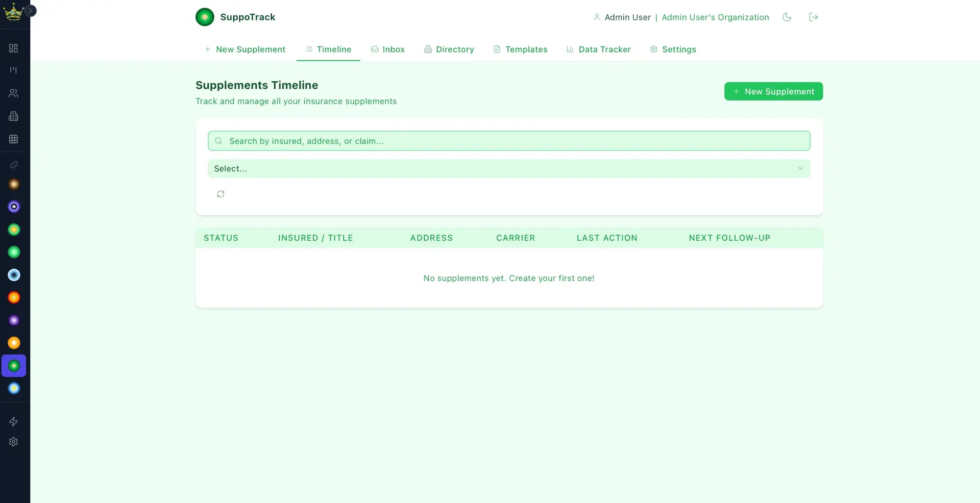This screenshot has height=503, width=980.
Task: Open the Settings tab
Action: 673,49
